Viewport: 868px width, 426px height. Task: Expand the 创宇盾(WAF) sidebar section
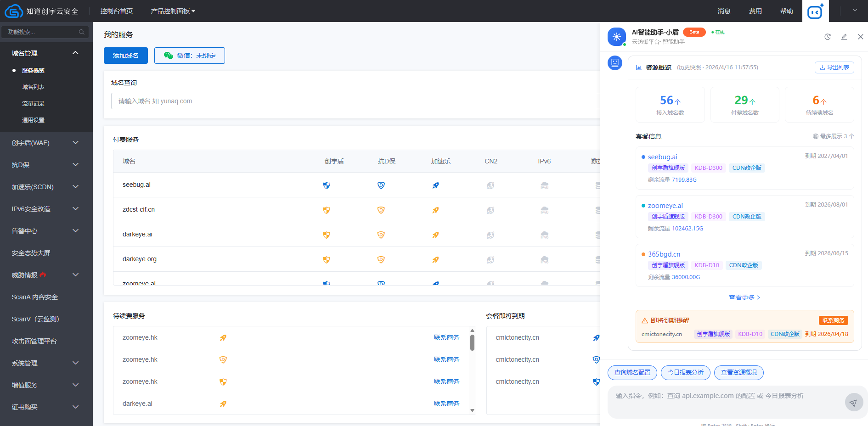(44, 143)
